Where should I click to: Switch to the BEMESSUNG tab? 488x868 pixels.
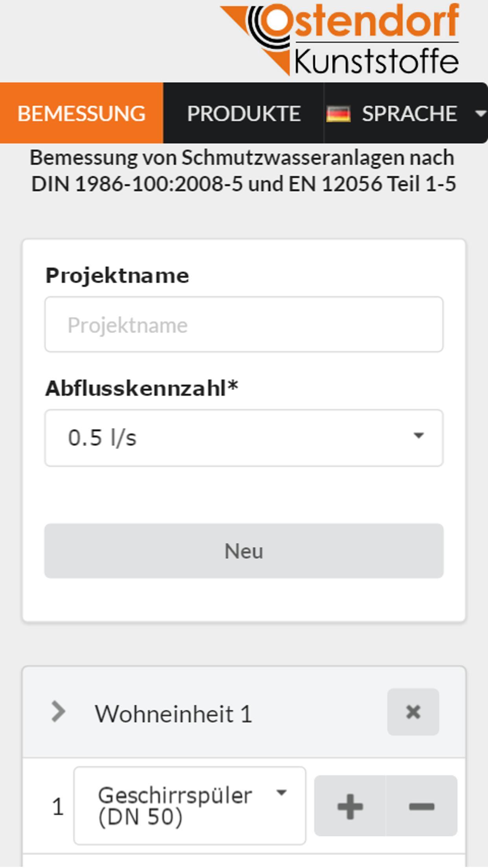point(81,113)
